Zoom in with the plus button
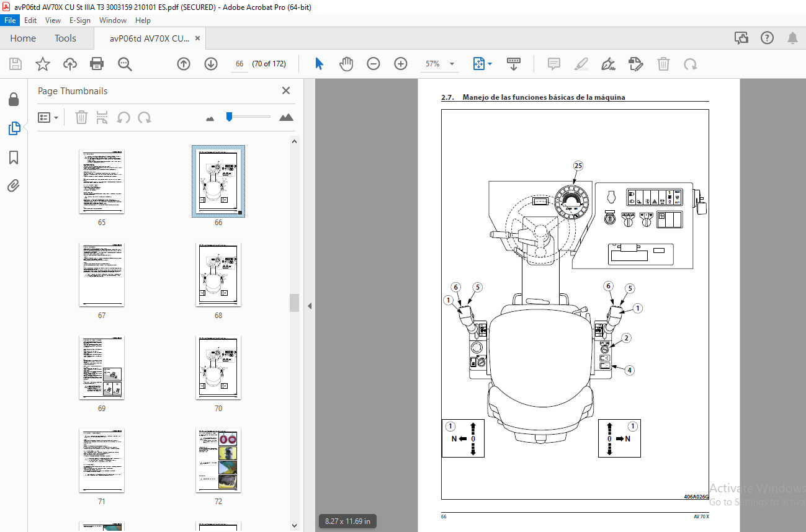The height and width of the screenshot is (532, 806). (401, 64)
